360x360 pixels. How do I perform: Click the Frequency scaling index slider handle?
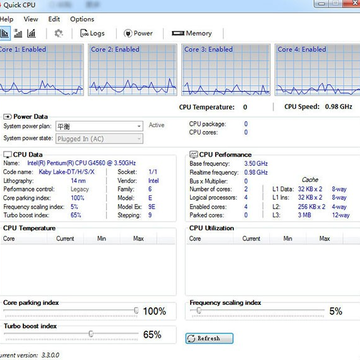[x=199, y=310]
